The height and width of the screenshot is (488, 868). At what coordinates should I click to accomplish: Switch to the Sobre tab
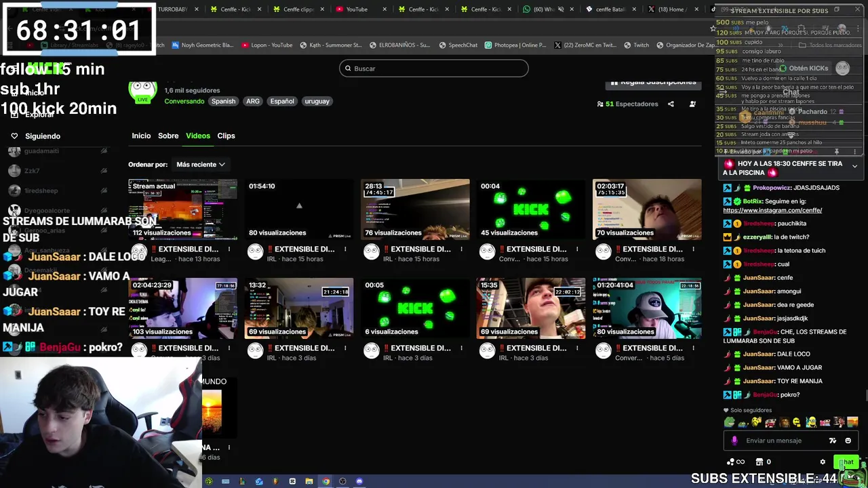pyautogui.click(x=168, y=136)
